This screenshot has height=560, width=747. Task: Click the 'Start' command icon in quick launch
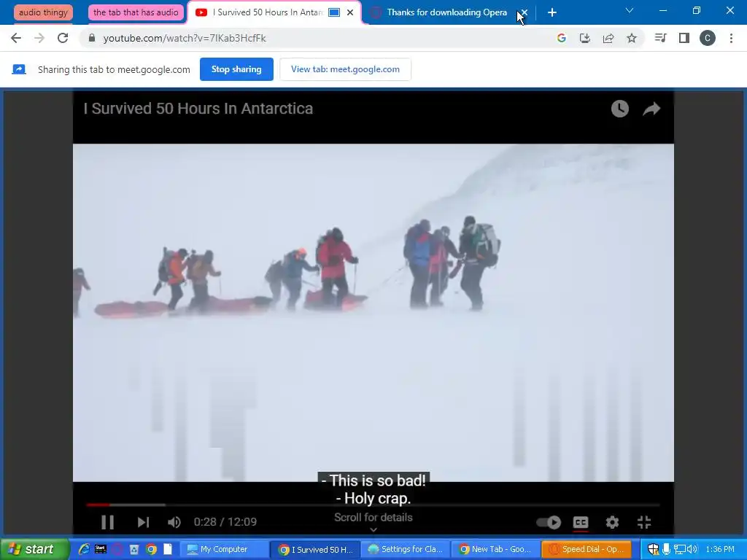[x=101, y=550]
